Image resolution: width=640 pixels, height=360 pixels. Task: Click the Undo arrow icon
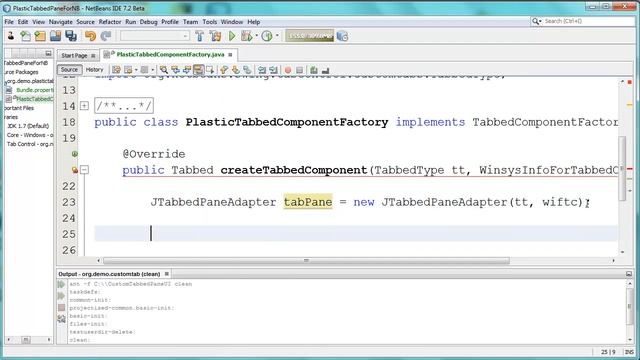pyautogui.click(x=90, y=36)
